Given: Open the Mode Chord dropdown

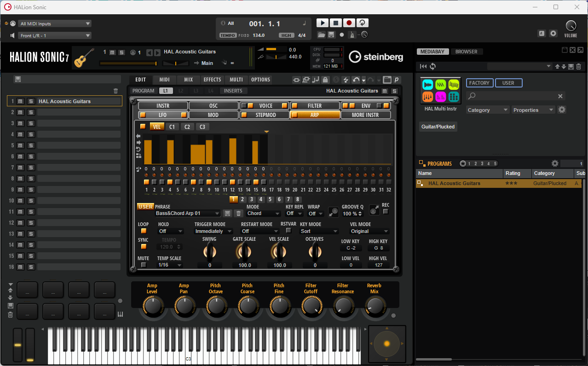Looking at the screenshot, I should 264,213.
